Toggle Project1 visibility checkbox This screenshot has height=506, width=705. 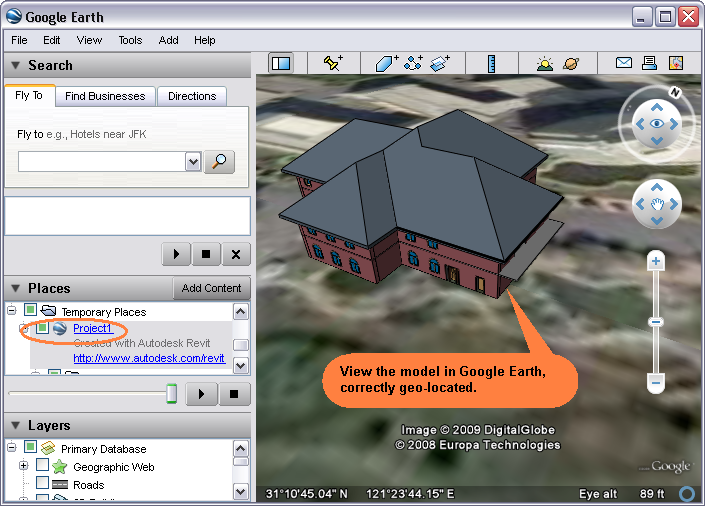coord(42,327)
